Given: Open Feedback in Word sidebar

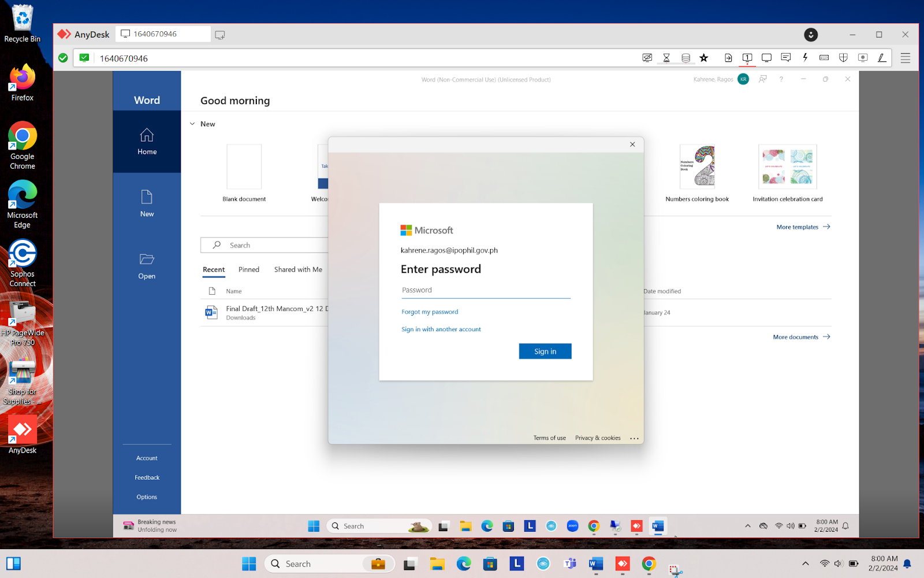Looking at the screenshot, I should point(147,477).
